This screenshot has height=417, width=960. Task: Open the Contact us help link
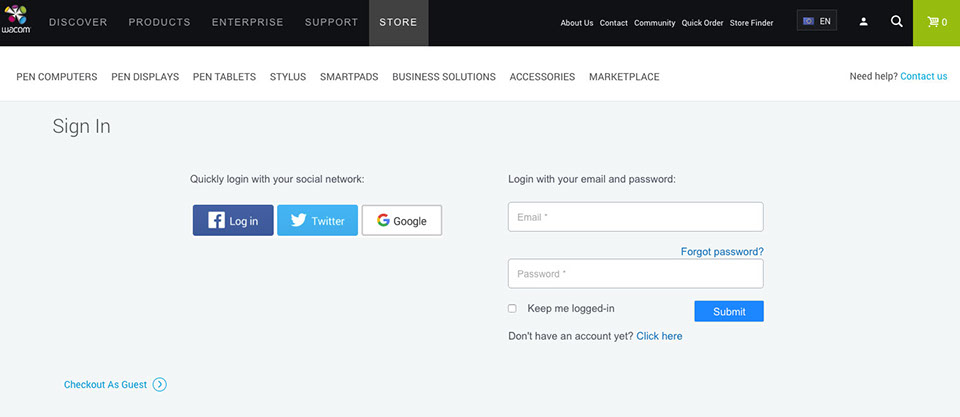tap(924, 77)
